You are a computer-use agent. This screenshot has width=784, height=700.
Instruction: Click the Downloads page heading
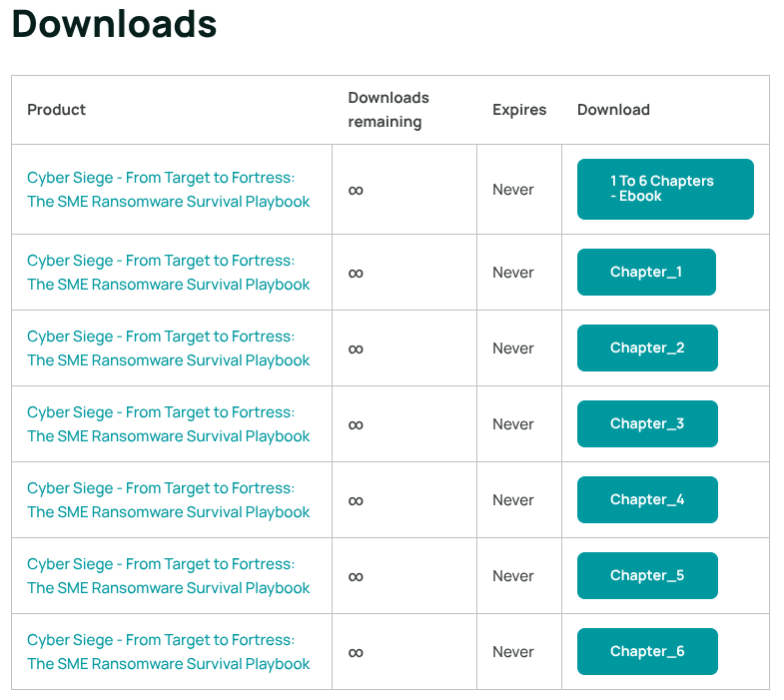click(114, 24)
